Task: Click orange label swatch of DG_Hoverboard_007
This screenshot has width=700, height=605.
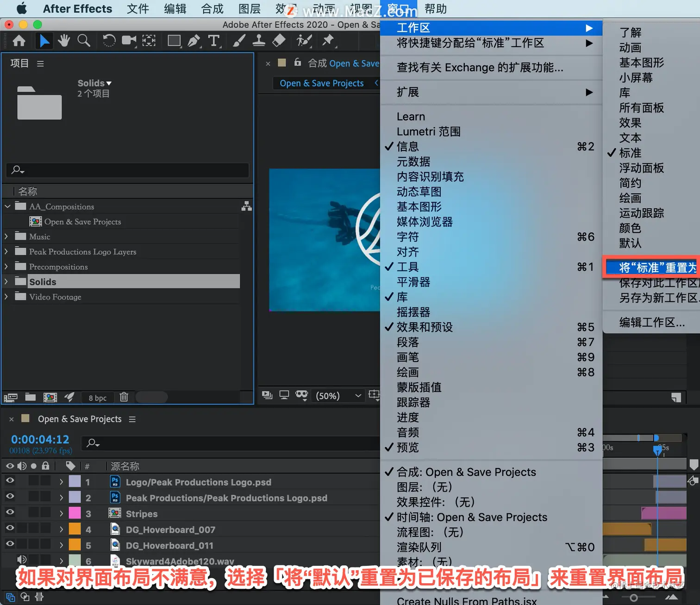Action: pos(75,529)
